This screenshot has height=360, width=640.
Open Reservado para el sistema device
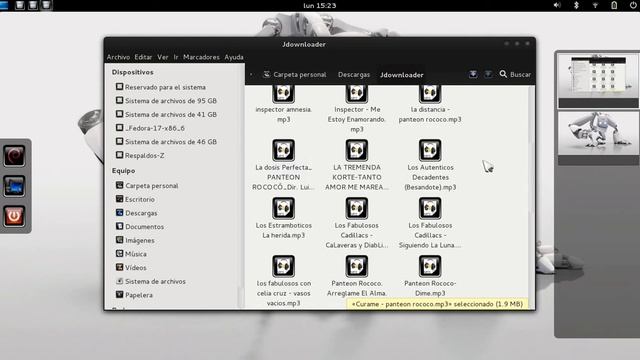[x=160, y=87]
